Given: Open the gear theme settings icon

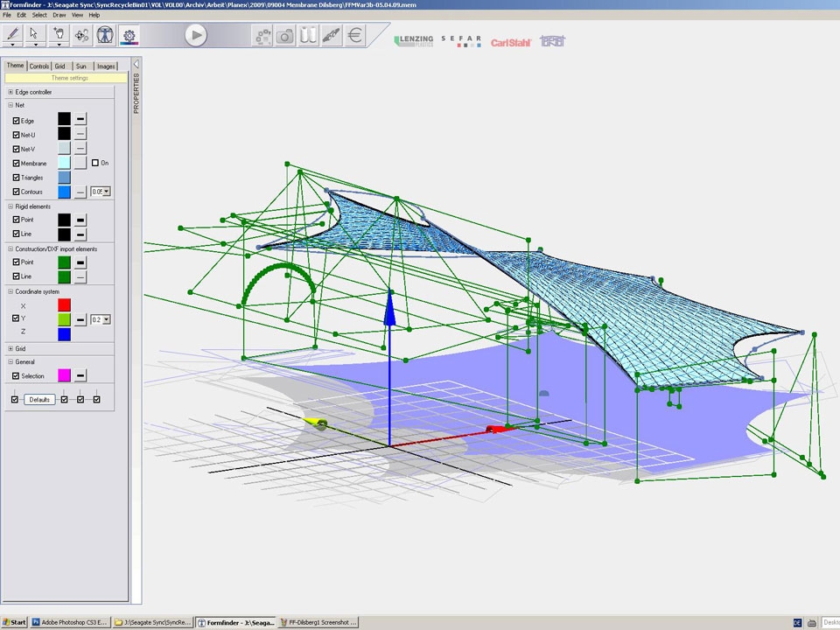Looking at the screenshot, I should point(129,35).
